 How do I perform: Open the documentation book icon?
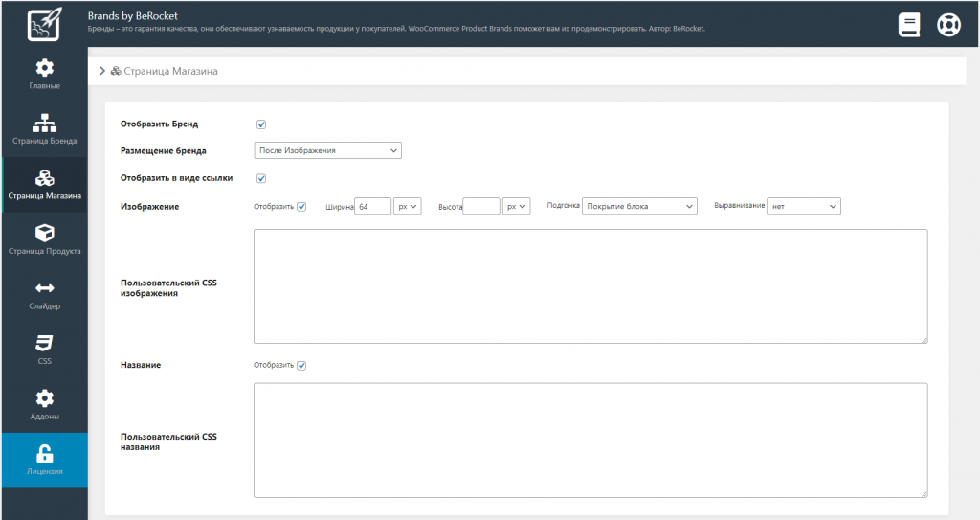click(x=908, y=25)
